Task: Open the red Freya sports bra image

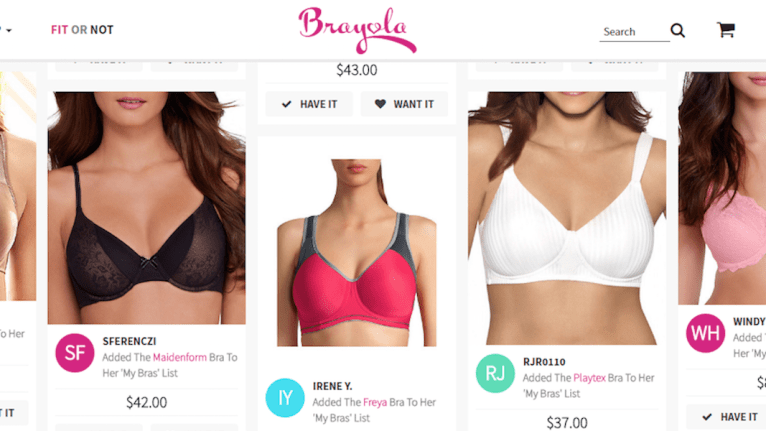Action: [357, 253]
